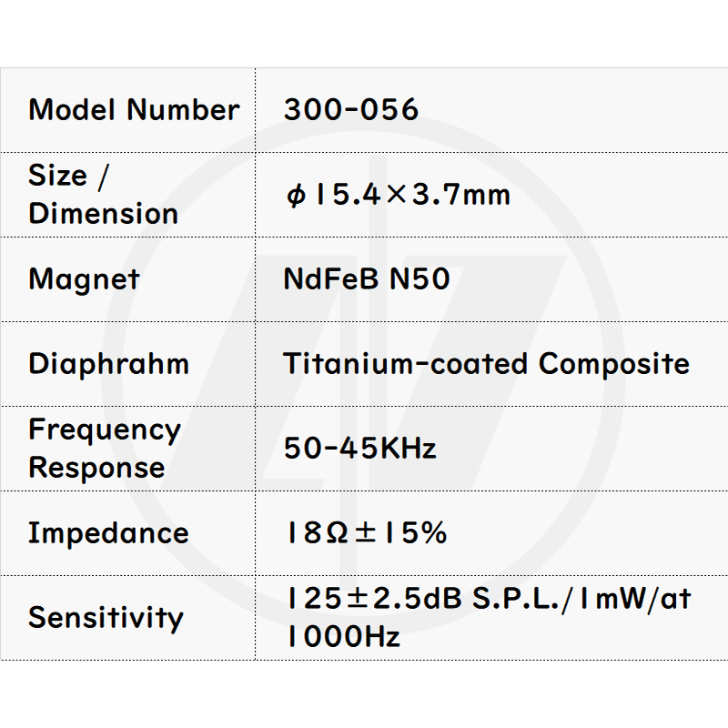
Task: Select the 125±2.5dB sensitivity text
Action: [375, 599]
